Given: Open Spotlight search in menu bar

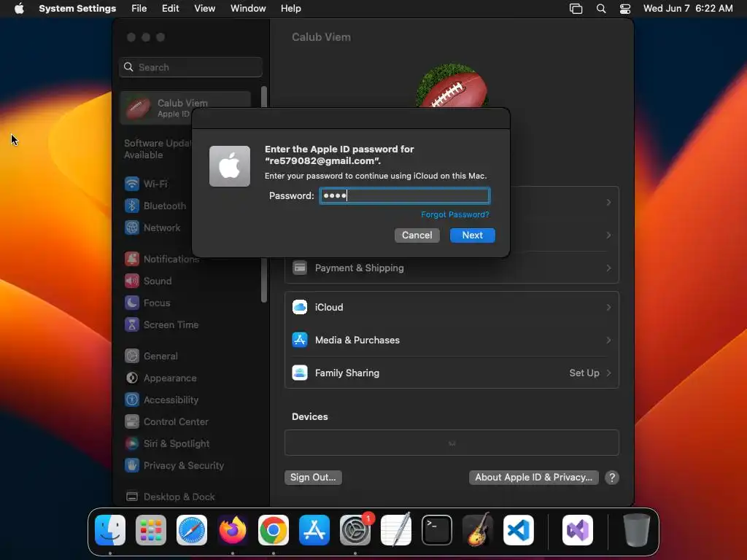Looking at the screenshot, I should pyautogui.click(x=601, y=9).
